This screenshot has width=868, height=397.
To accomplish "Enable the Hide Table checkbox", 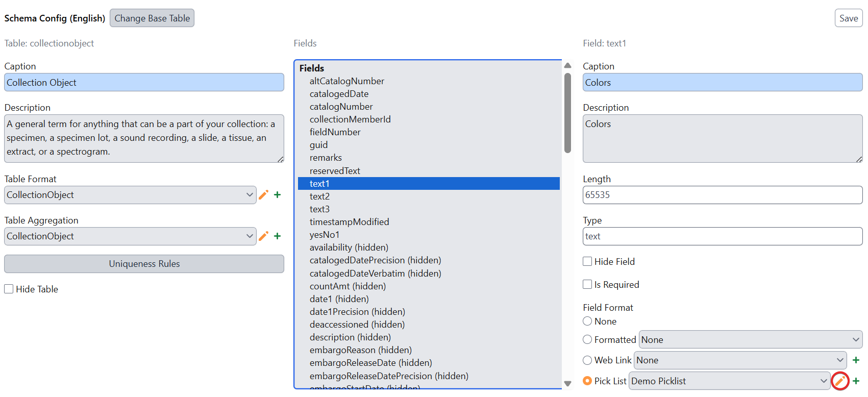I will (x=9, y=289).
